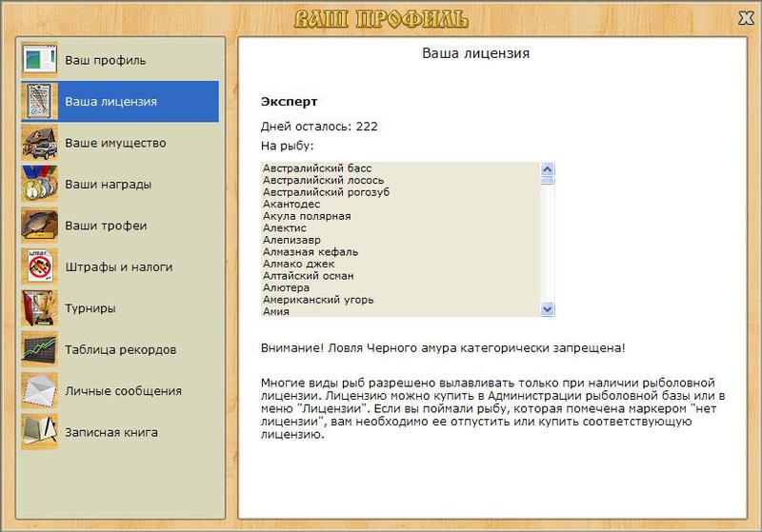This screenshot has height=532, width=762.
Task: Select Австралийский рогозуб in the list
Action: 400,192
